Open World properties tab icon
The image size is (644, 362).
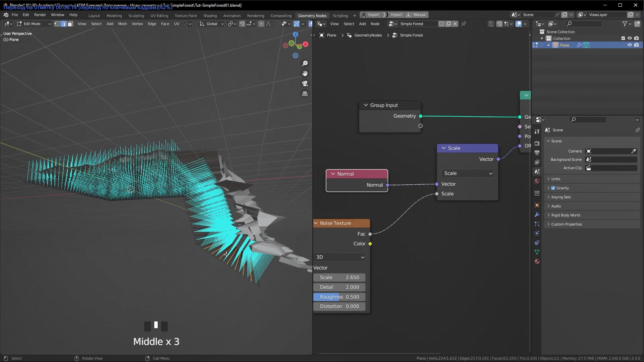pyautogui.click(x=537, y=181)
